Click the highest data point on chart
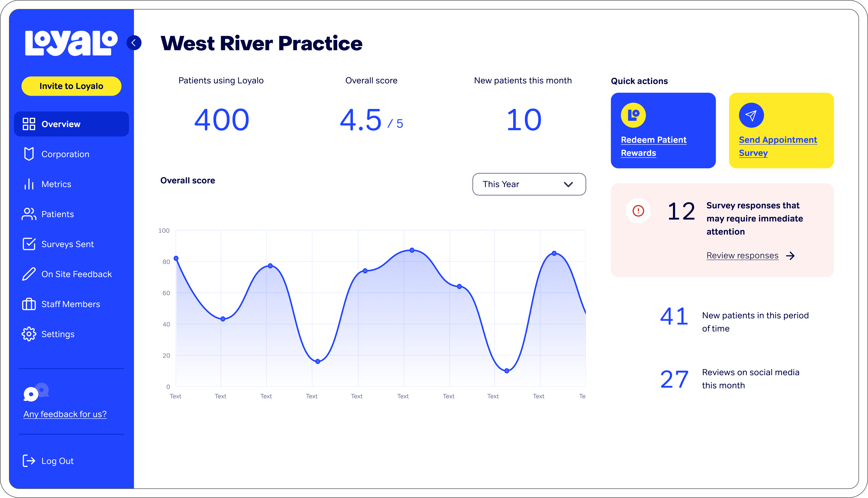Viewport: 868px width, 498px height. click(412, 250)
